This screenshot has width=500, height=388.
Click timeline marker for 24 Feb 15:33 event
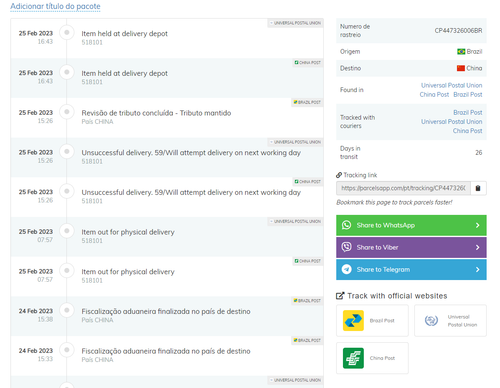(x=67, y=350)
